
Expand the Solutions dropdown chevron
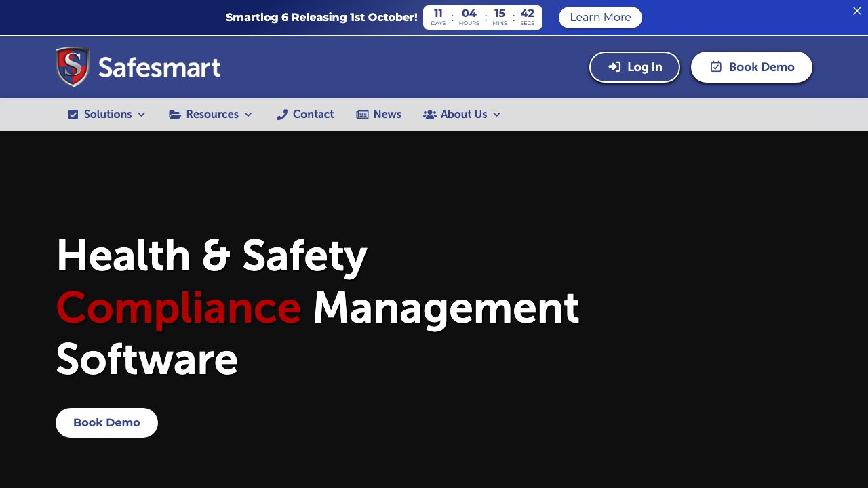141,115
